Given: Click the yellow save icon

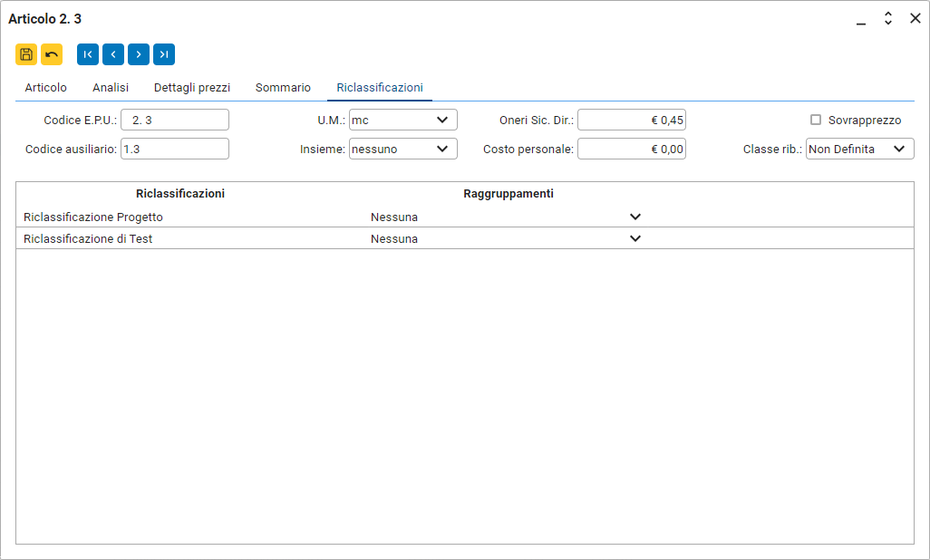Looking at the screenshot, I should coord(26,54).
